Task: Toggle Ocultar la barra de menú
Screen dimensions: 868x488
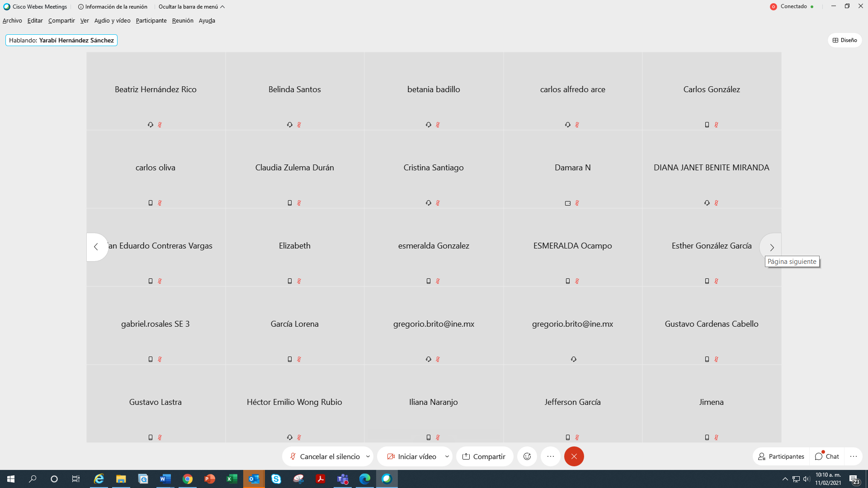Action: point(191,7)
